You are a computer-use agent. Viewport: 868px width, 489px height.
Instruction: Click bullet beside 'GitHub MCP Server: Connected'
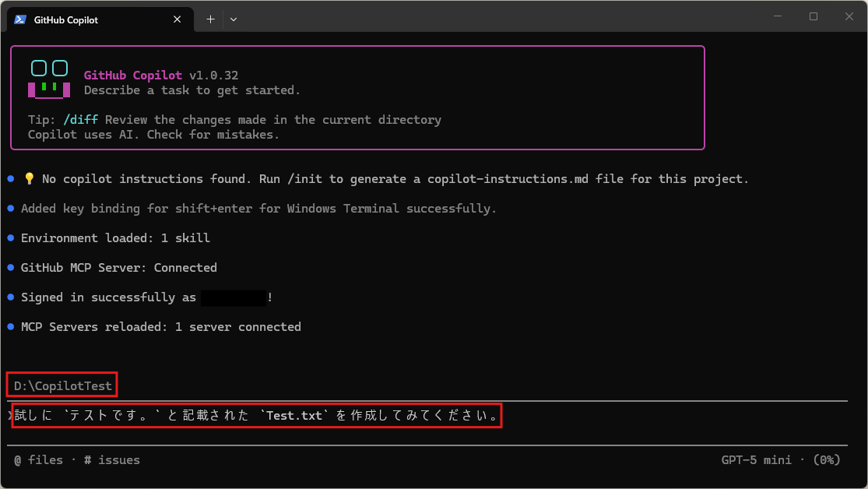pos(11,268)
